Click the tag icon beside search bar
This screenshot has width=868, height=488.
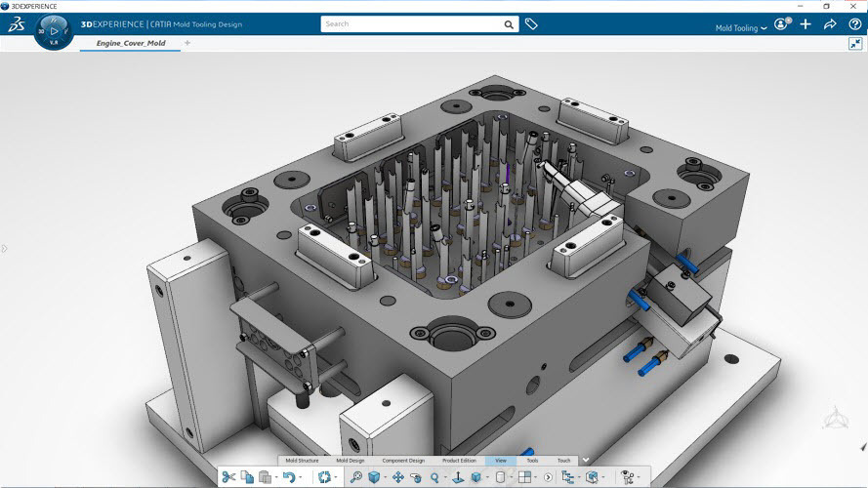point(531,24)
